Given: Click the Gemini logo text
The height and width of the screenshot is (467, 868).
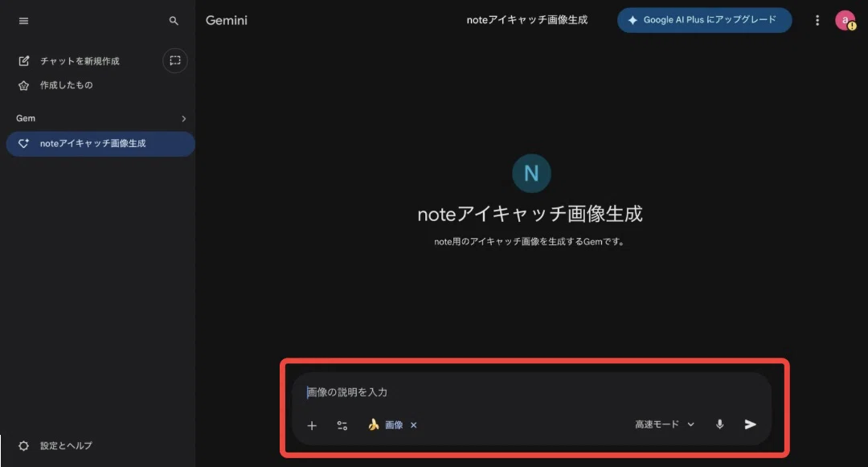Looking at the screenshot, I should [227, 20].
